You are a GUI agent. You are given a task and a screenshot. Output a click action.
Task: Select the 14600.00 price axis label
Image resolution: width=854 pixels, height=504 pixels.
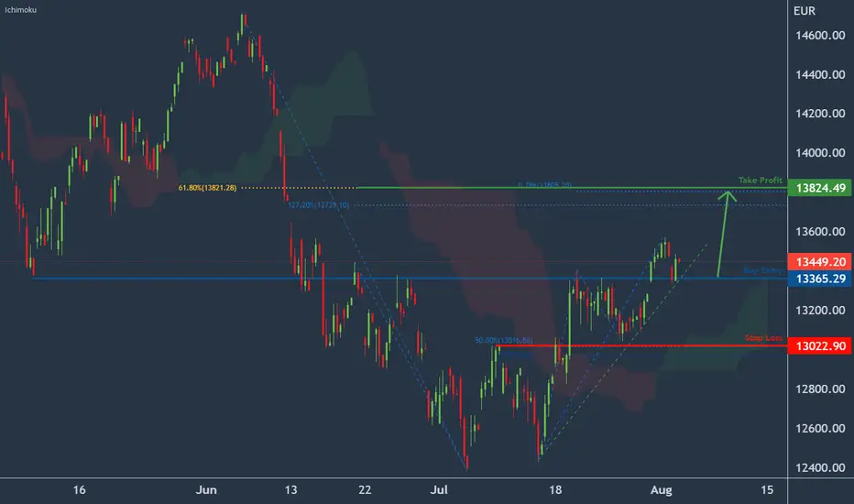[x=820, y=36]
